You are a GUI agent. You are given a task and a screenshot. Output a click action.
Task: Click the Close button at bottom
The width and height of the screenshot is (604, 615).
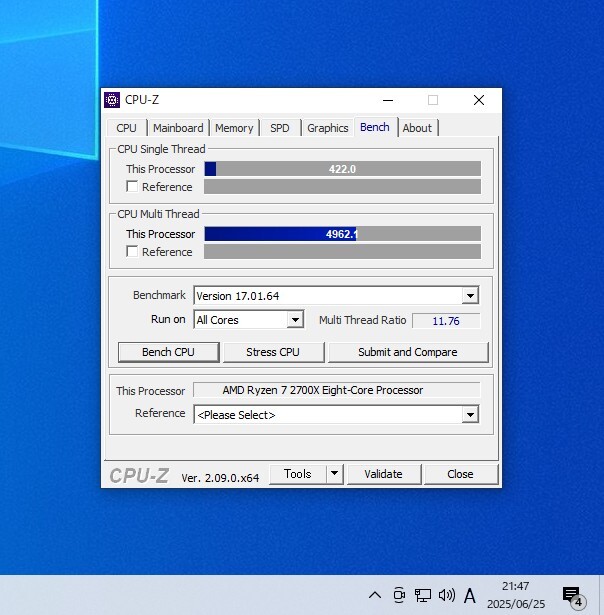(x=460, y=474)
